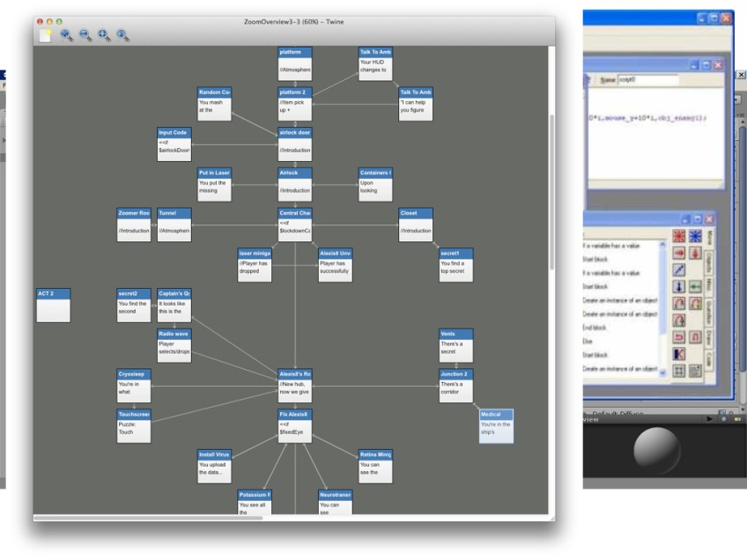Select the Medical passage node
Viewport: 747px width, 560px height.
(496, 426)
